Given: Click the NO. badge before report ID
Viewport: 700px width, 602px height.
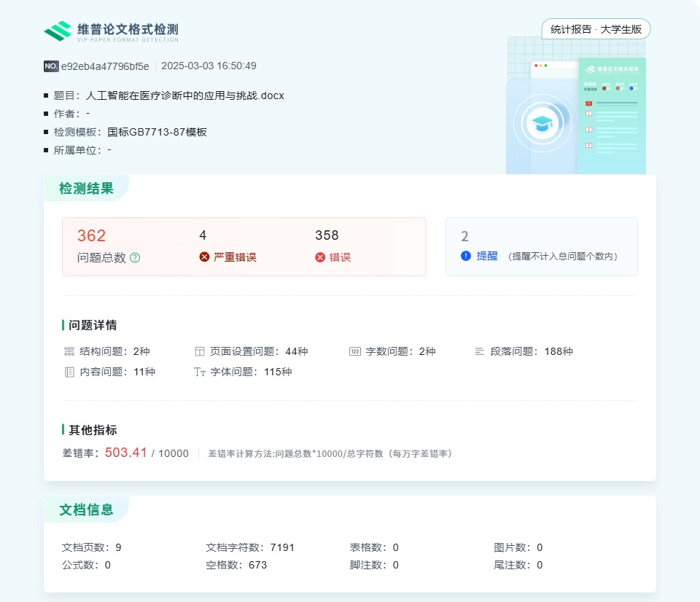Looking at the screenshot, I should click(x=51, y=66).
